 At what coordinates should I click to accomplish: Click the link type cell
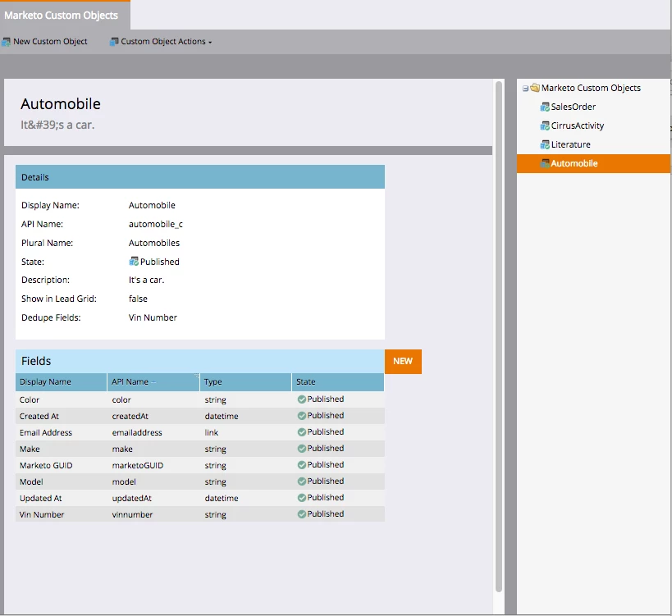point(212,432)
